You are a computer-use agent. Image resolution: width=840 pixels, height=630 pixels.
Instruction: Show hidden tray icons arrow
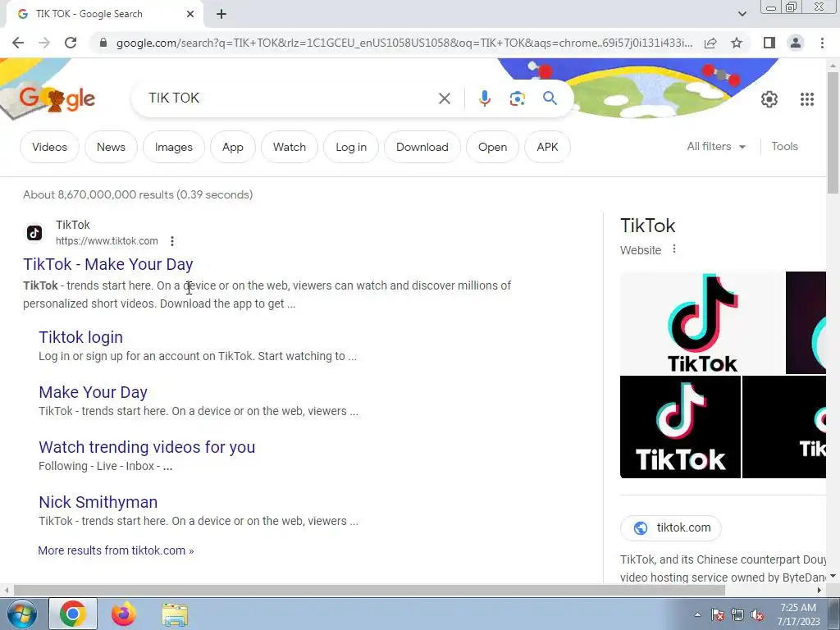697,614
